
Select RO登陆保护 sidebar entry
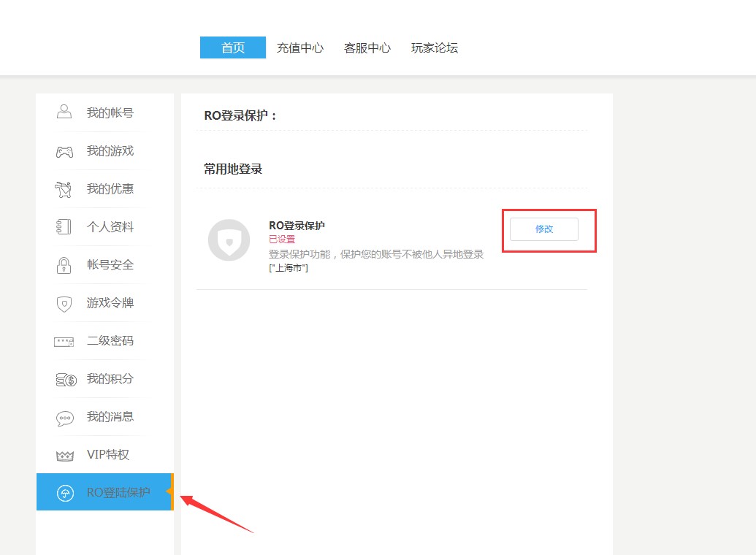(x=104, y=492)
